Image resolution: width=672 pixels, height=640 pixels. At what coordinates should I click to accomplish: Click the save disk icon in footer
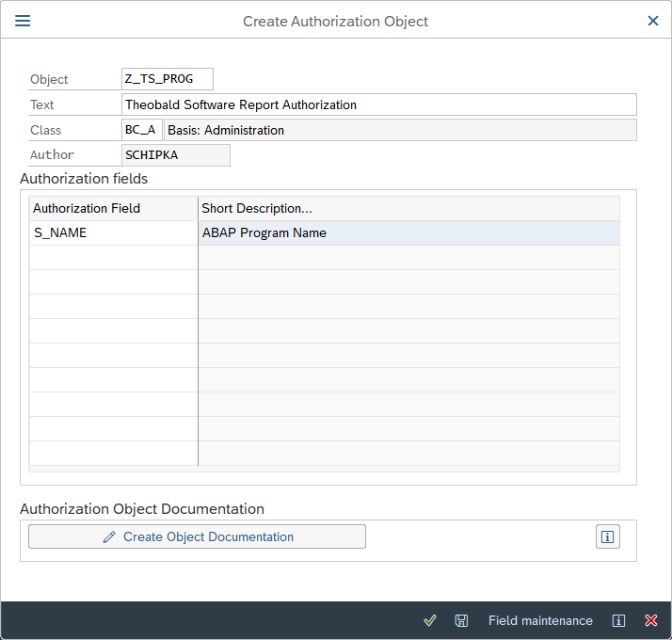(461, 620)
